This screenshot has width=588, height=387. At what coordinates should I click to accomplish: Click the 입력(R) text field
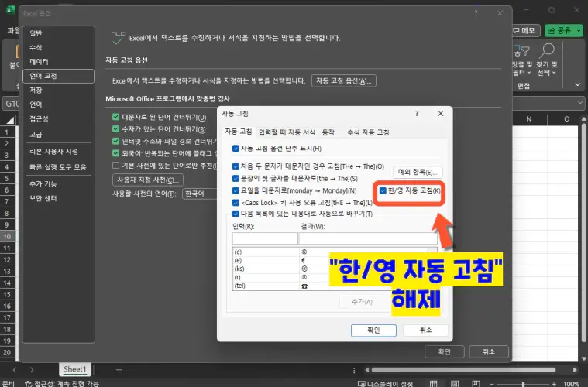[x=265, y=238]
